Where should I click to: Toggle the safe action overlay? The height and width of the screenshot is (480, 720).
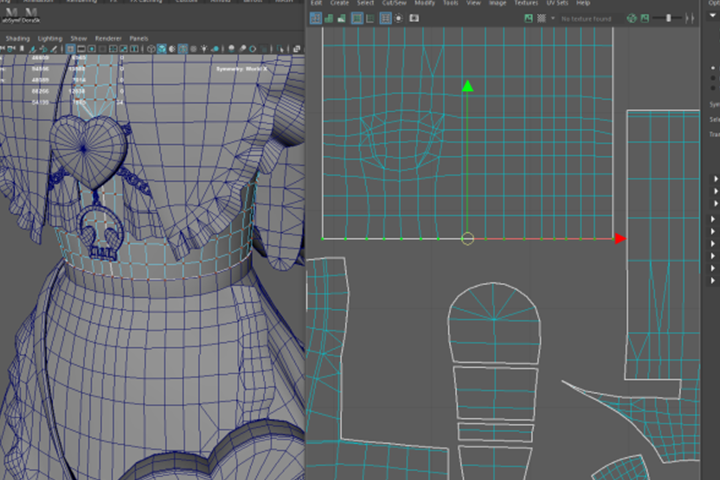pyautogui.click(x=124, y=49)
